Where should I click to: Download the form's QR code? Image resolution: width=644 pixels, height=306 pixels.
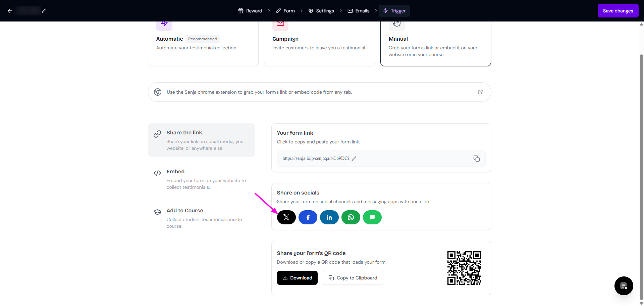point(297,278)
